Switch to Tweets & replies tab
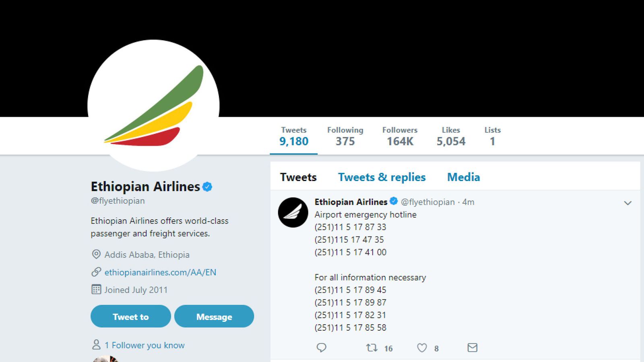 pos(382,177)
